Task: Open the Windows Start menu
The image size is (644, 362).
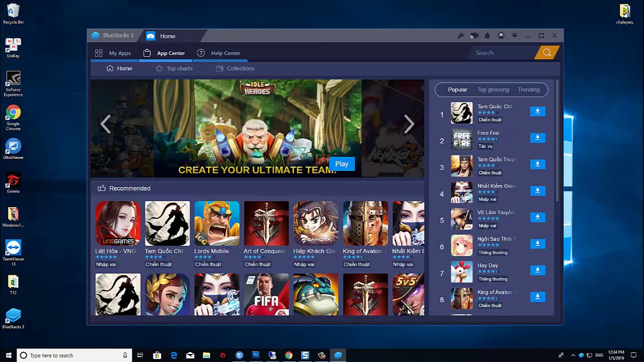Action: click(x=9, y=355)
